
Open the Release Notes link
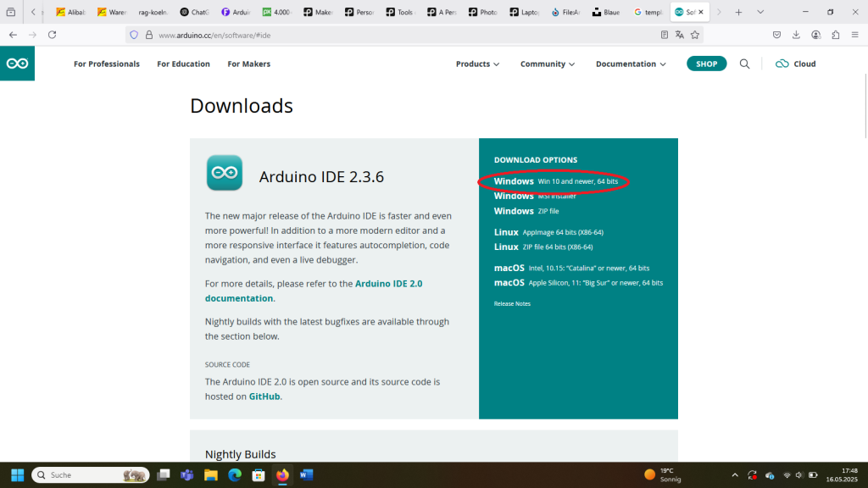coord(512,304)
